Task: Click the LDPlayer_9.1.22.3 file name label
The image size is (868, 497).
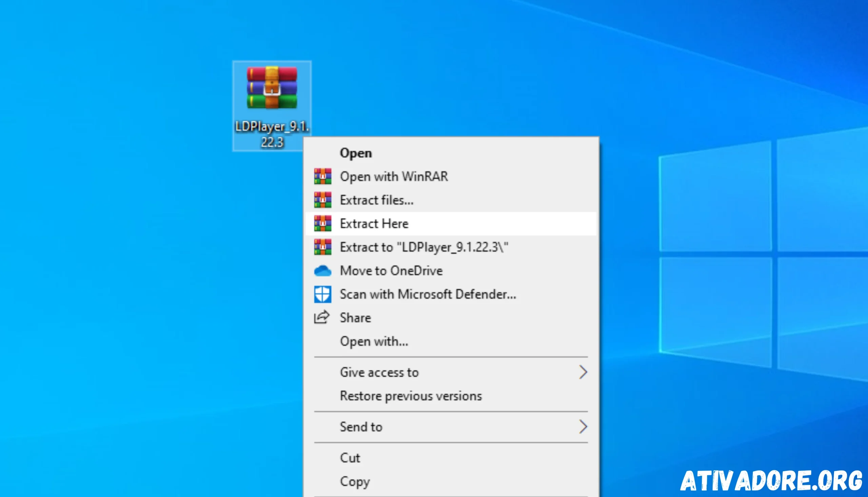Action: click(x=272, y=134)
